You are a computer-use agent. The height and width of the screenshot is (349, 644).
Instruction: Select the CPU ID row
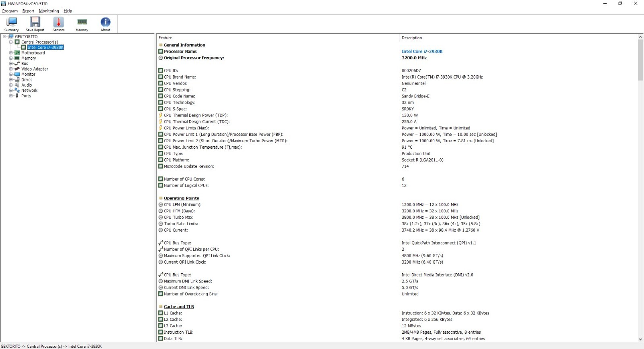pyautogui.click(x=397, y=71)
